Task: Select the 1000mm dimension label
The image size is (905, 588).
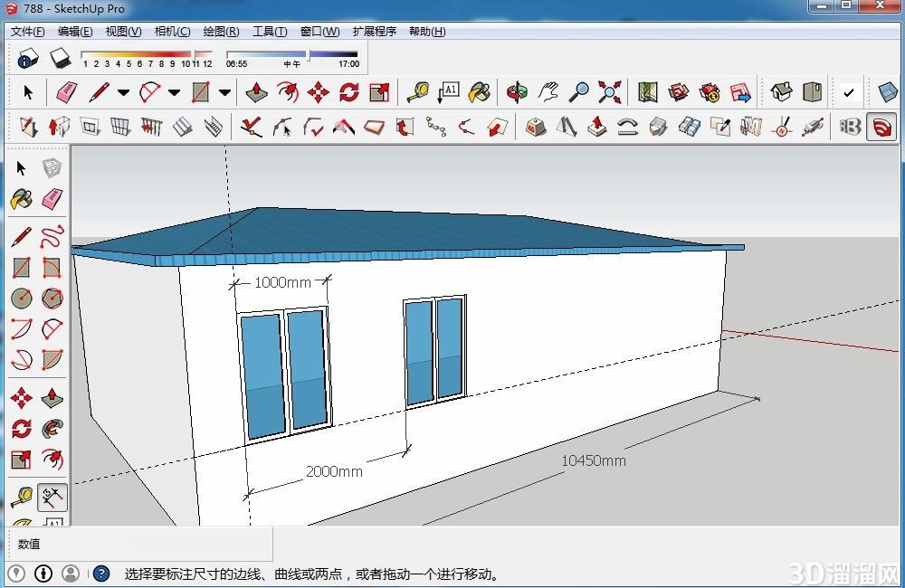Action: point(282,282)
